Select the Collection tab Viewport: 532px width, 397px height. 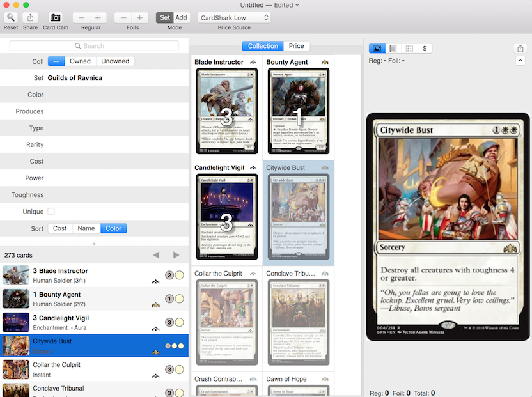pyautogui.click(x=262, y=46)
